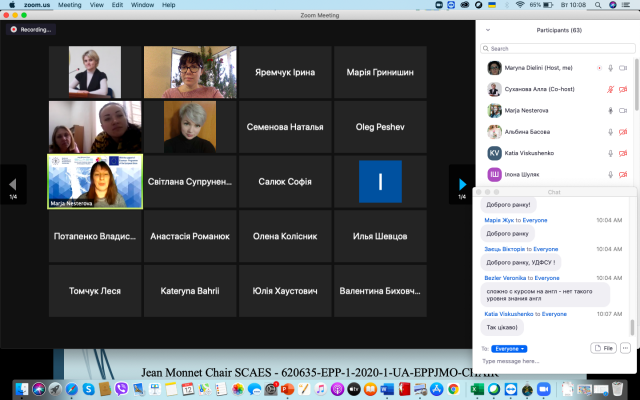Viewport: 640px width, 400px height.
Task: Open the Apple menu
Action: (x=12, y=5)
